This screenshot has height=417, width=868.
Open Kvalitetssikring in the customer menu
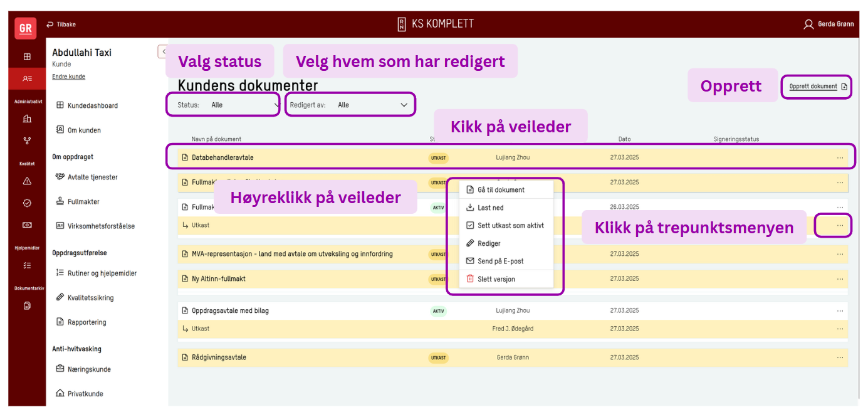tap(85, 297)
